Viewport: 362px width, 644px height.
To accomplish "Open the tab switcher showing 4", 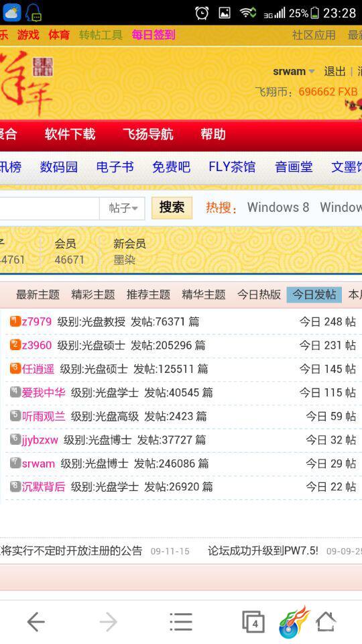I will 253,623.
